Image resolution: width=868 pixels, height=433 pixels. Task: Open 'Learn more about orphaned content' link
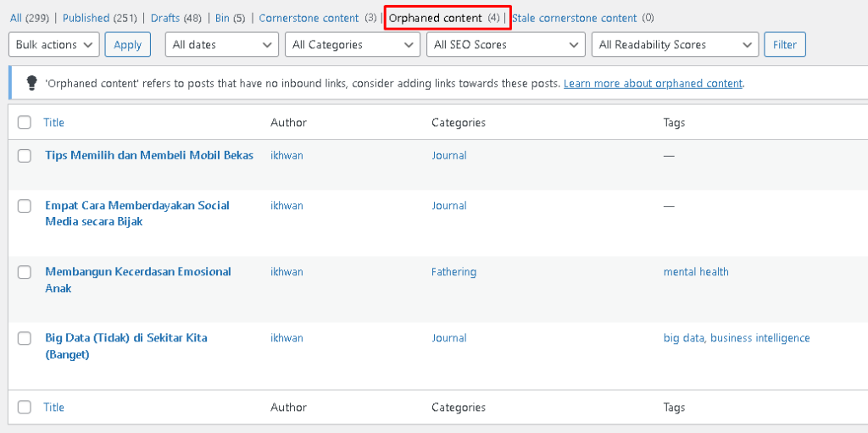pyautogui.click(x=653, y=84)
